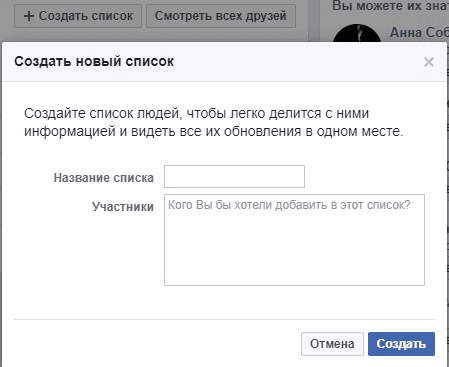
Task: Click the Анна profile picture thumbnail
Action: tap(357, 33)
